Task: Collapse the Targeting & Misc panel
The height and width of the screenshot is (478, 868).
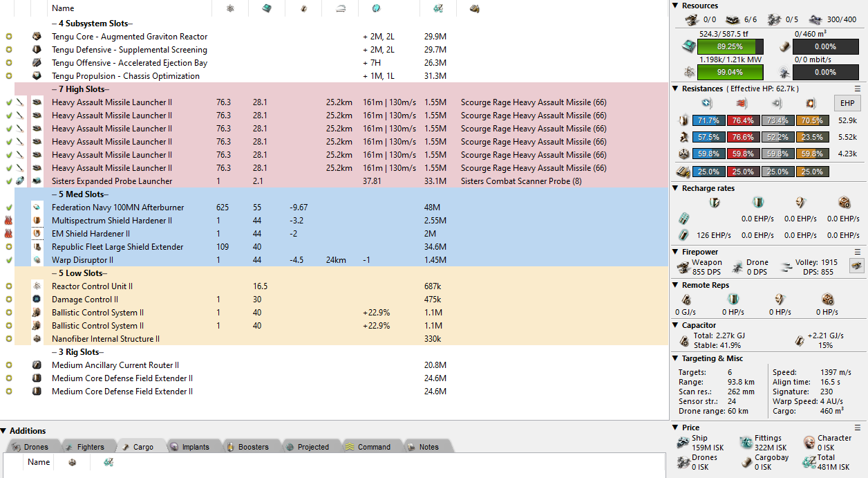Action: (x=676, y=358)
